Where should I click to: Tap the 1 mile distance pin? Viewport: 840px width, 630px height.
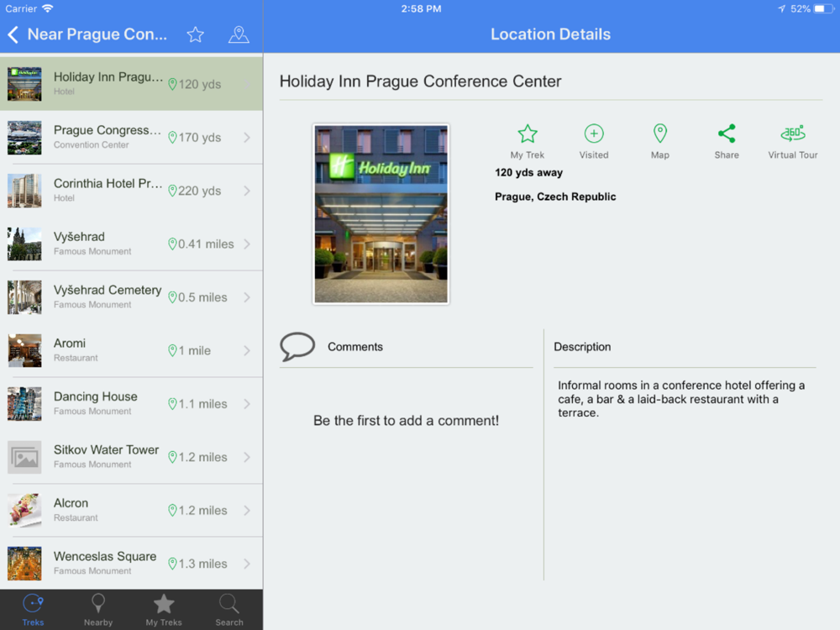[x=172, y=351]
